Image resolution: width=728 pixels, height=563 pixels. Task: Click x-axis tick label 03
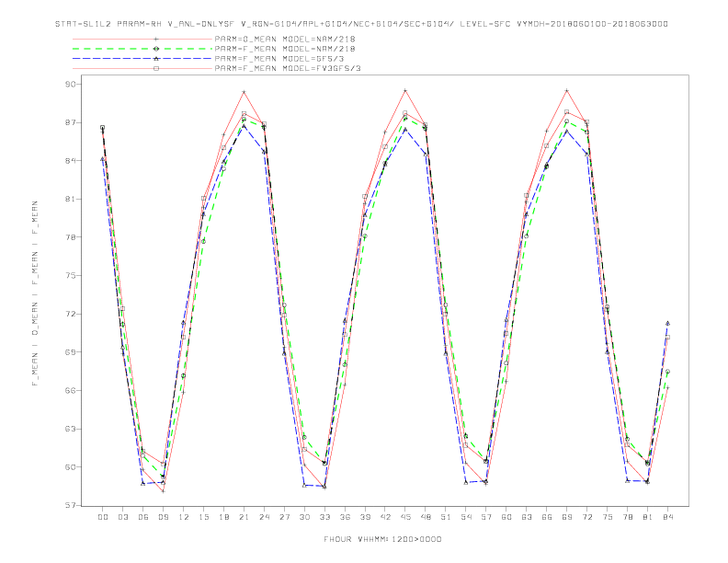click(x=122, y=517)
